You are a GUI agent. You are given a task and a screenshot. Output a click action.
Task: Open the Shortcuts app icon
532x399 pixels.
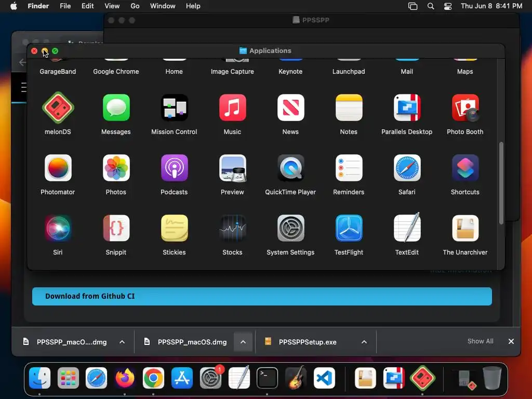[465, 168]
